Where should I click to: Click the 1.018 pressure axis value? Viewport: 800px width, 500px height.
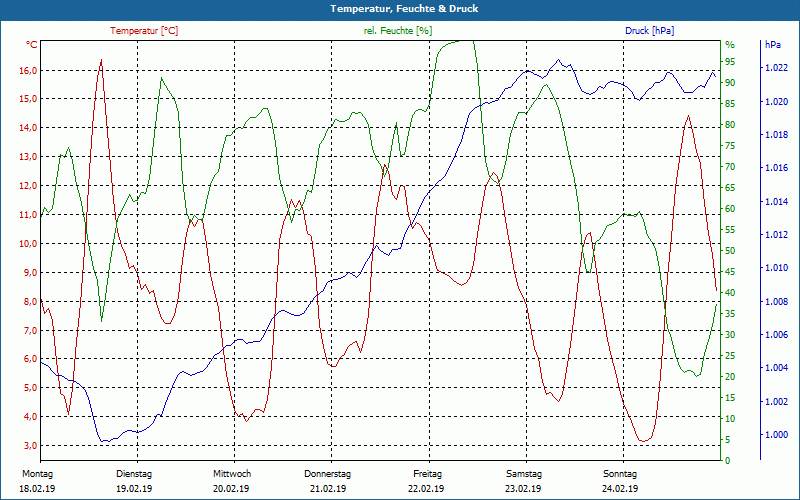coord(776,135)
